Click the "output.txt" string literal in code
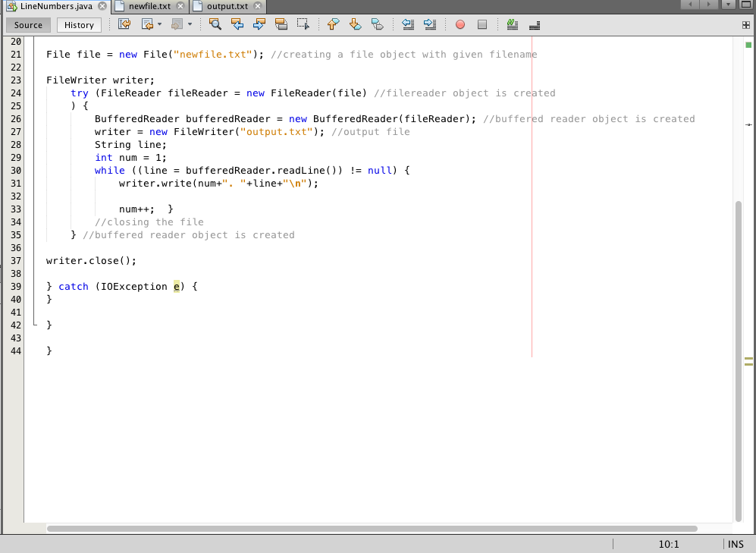756x553 pixels. point(277,132)
